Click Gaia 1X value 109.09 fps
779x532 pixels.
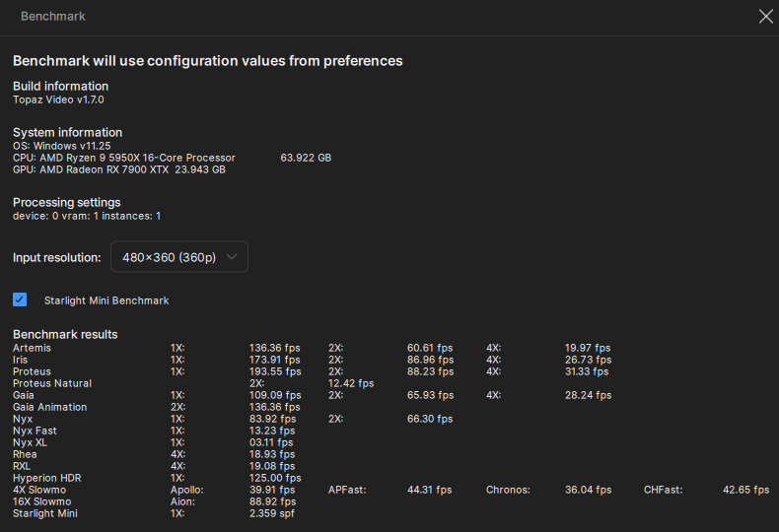click(275, 395)
